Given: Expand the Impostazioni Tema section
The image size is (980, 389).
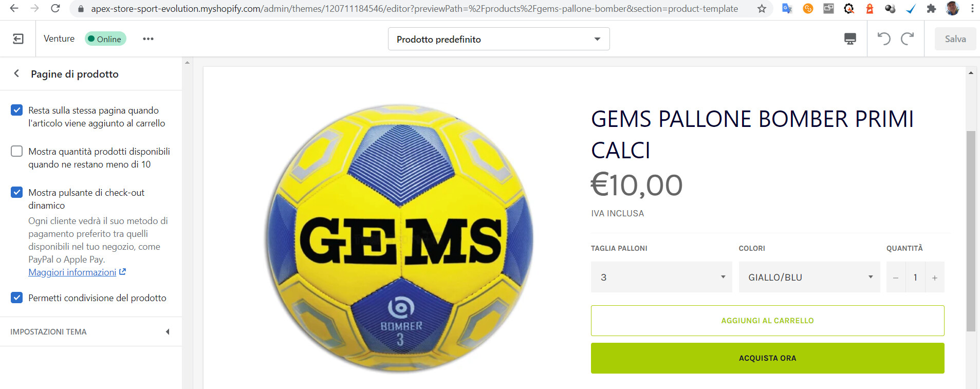Looking at the screenshot, I should point(91,332).
